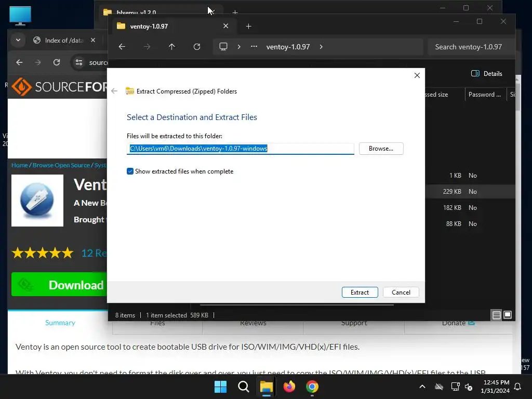The image size is (532, 399).
Task: Click the desktop monitor icon at the top left
Action: click(20, 16)
